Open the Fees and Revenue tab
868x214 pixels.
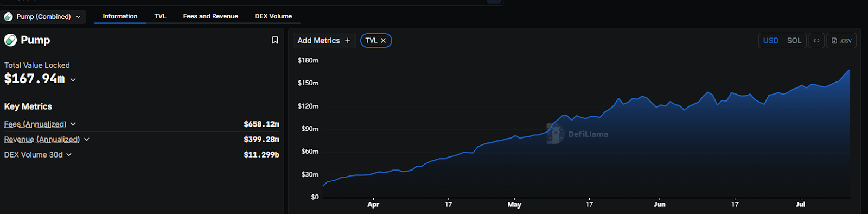[210, 16]
